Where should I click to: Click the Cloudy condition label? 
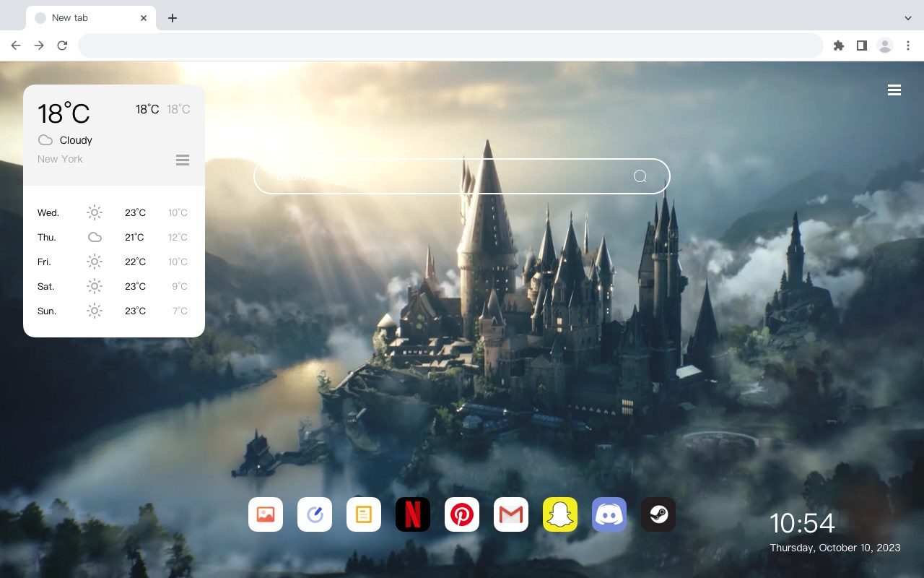point(76,140)
